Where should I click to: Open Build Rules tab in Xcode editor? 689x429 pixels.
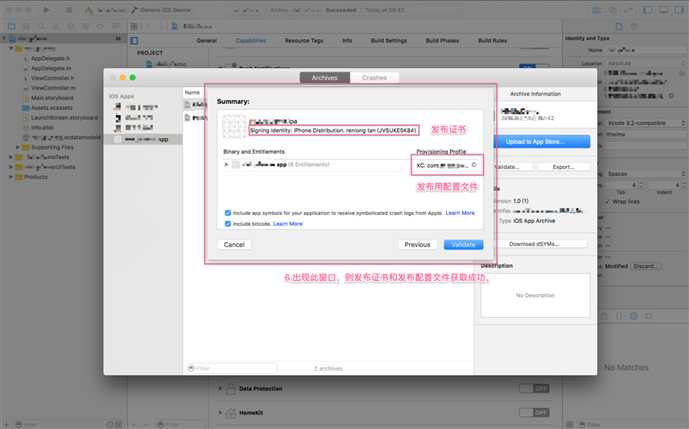493,40
